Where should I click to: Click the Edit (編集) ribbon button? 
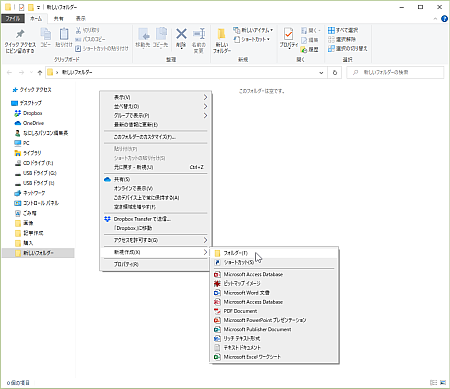coord(310,40)
